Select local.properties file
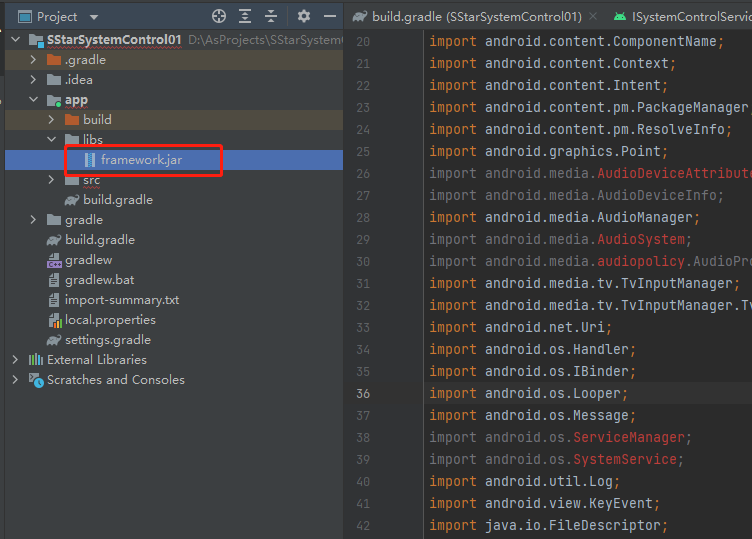Image resolution: width=752 pixels, height=539 pixels. [x=110, y=320]
